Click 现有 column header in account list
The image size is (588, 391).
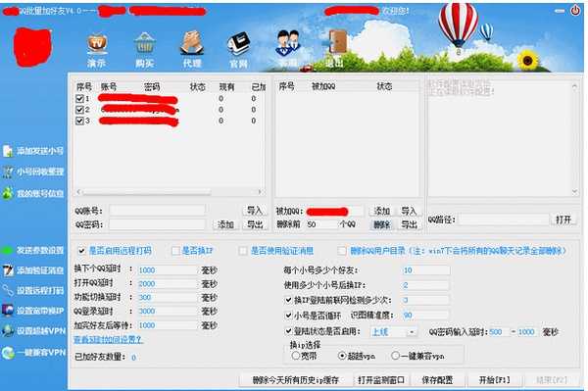point(226,87)
